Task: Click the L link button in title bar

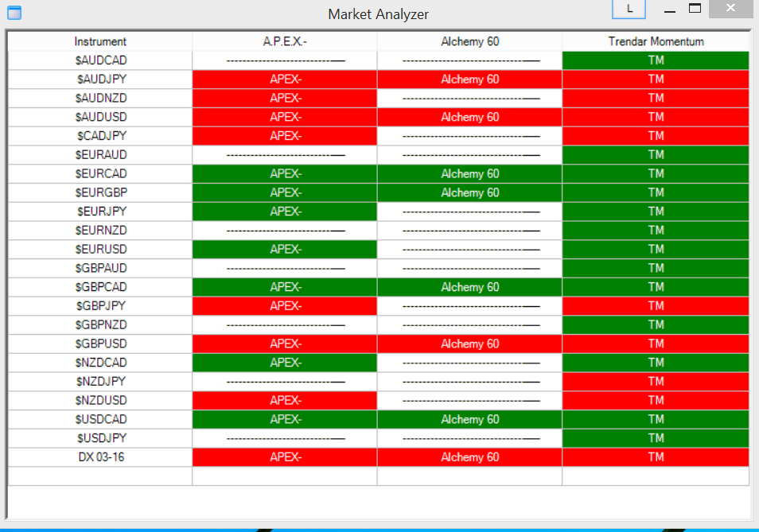Action: (629, 9)
